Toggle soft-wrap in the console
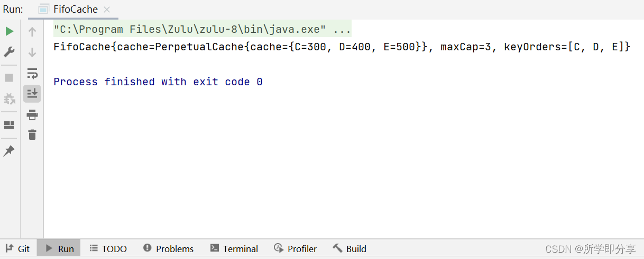 coord(32,73)
